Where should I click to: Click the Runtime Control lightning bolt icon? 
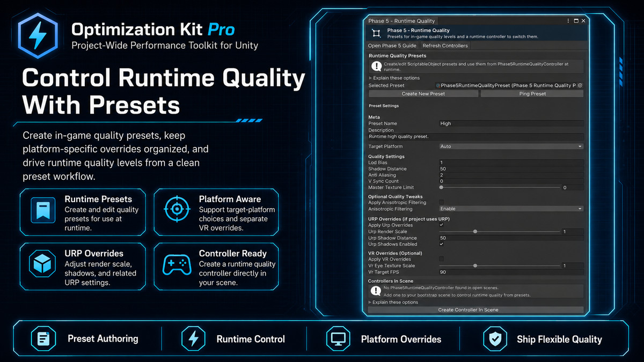click(x=192, y=339)
